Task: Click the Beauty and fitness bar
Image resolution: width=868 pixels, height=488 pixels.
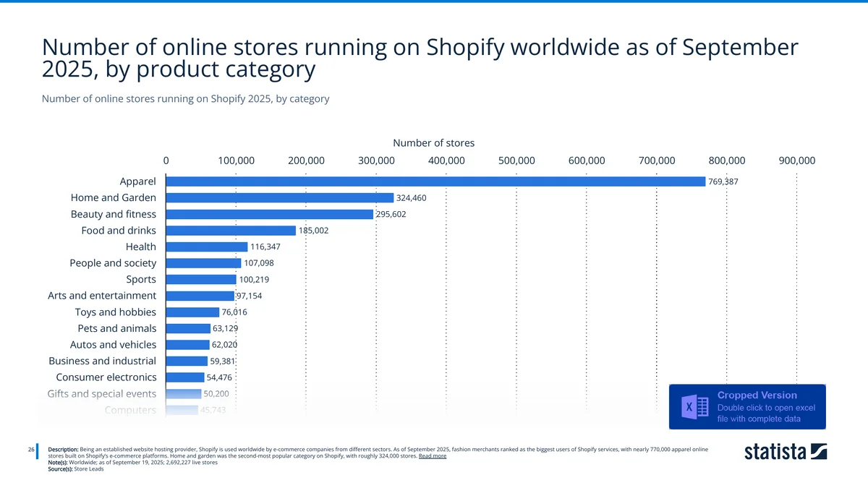Action: coord(268,214)
